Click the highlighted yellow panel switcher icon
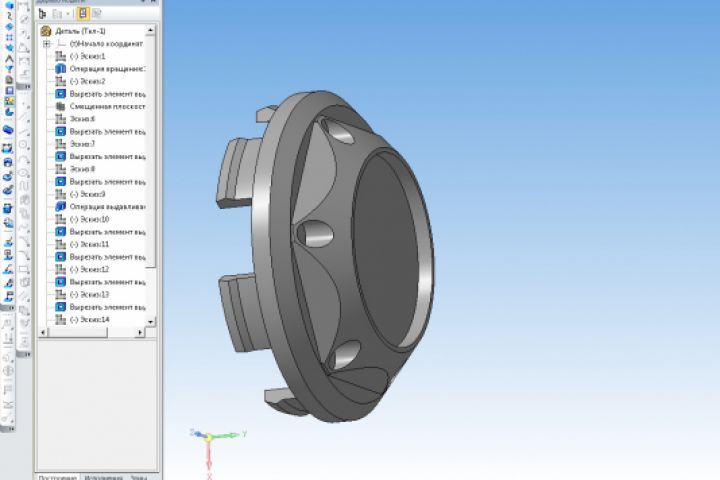 (8, 101)
